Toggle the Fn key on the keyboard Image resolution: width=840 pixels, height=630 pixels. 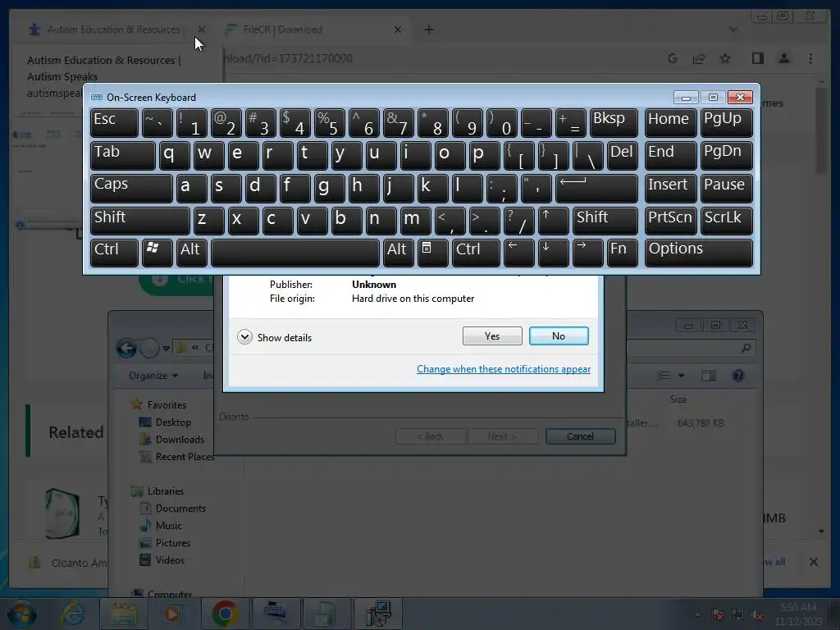click(x=623, y=253)
